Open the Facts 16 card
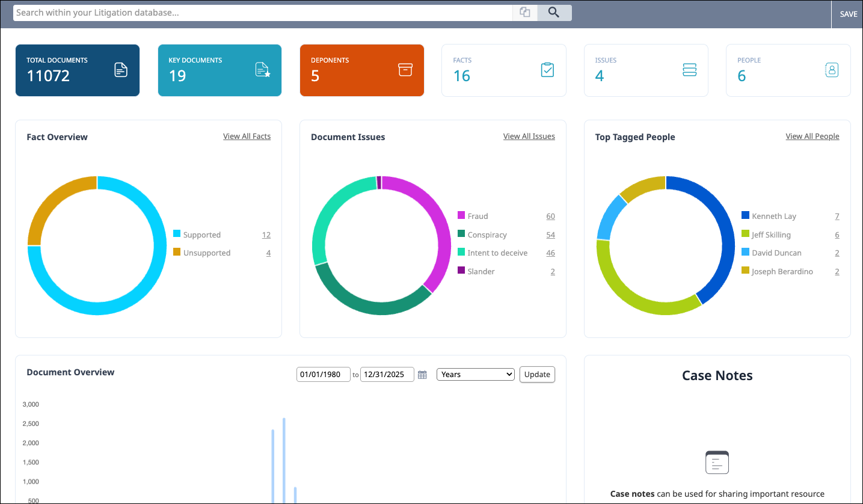 [504, 70]
